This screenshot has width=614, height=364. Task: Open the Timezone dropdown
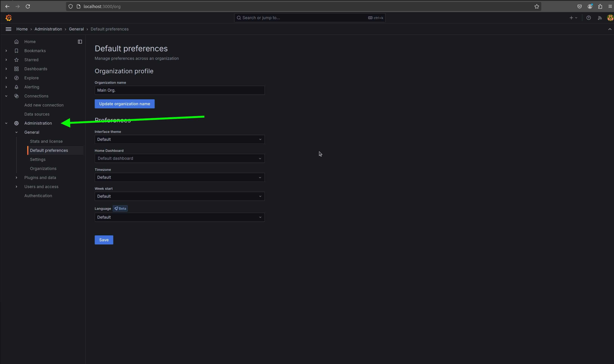pos(179,177)
